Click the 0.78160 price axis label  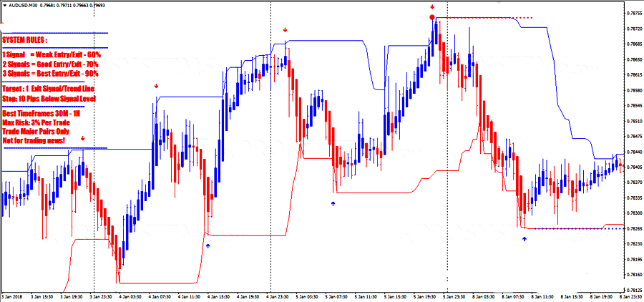pyautogui.click(x=635, y=275)
